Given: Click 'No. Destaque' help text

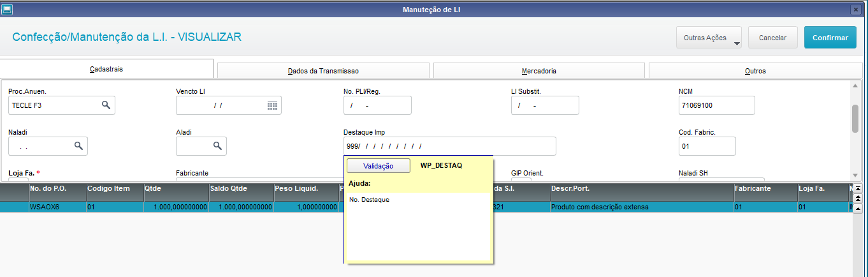Looking at the screenshot, I should click(x=369, y=200).
